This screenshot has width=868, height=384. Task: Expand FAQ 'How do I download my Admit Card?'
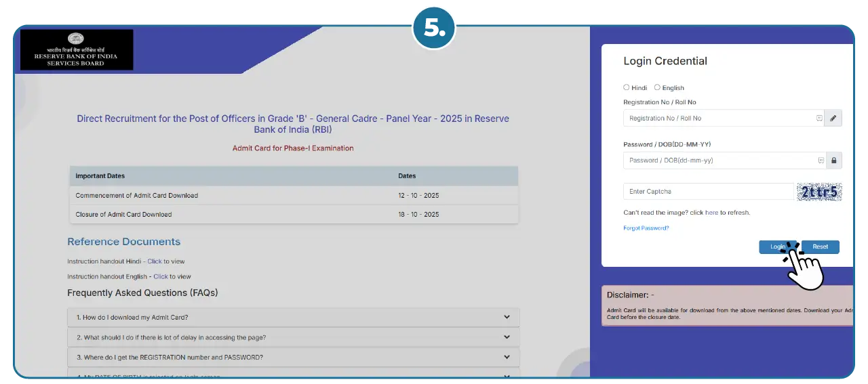[294, 318]
